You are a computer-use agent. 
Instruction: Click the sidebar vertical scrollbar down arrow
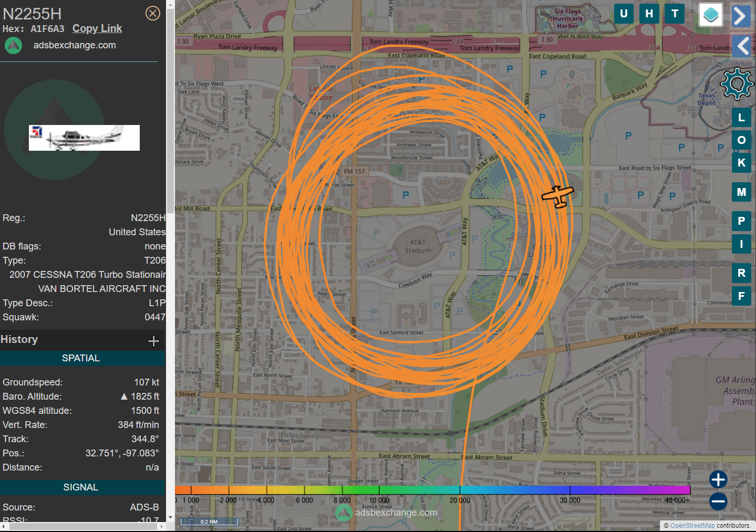[170, 518]
